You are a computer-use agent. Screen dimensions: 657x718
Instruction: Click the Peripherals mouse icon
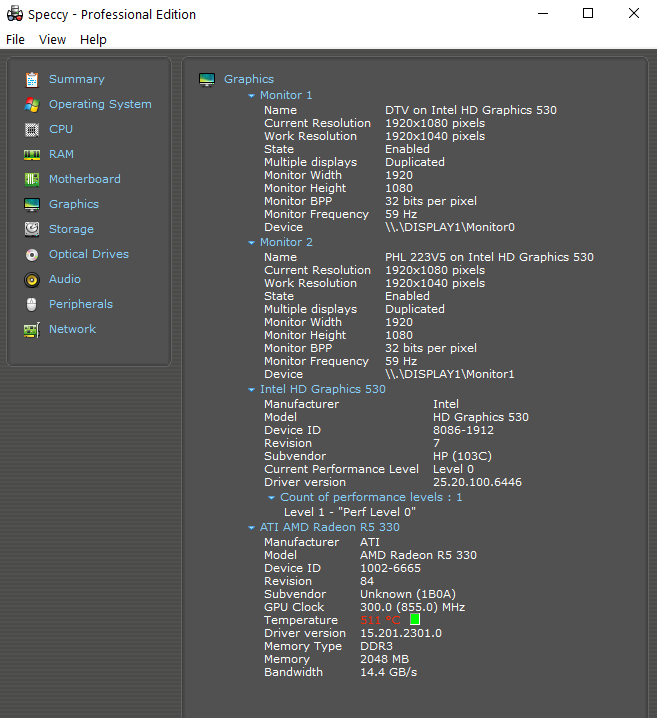pyautogui.click(x=32, y=304)
